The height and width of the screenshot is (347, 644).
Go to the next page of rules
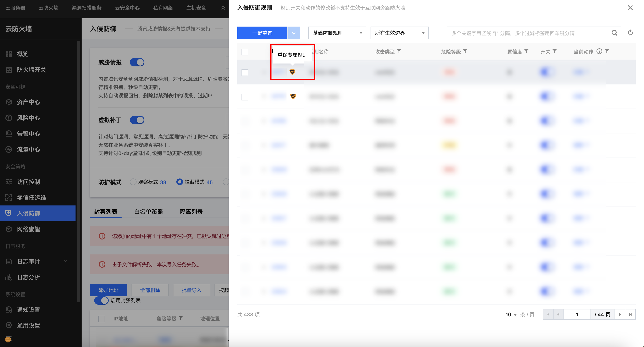tap(620, 314)
